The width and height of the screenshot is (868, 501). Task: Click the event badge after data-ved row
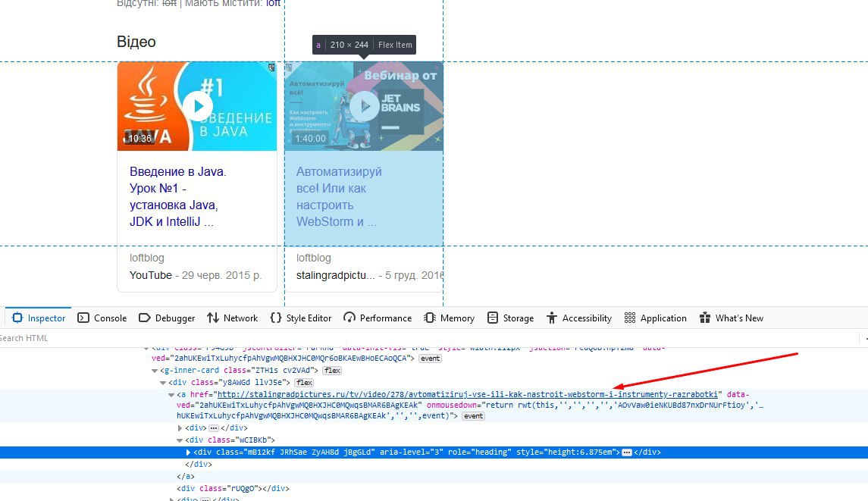(x=430, y=359)
